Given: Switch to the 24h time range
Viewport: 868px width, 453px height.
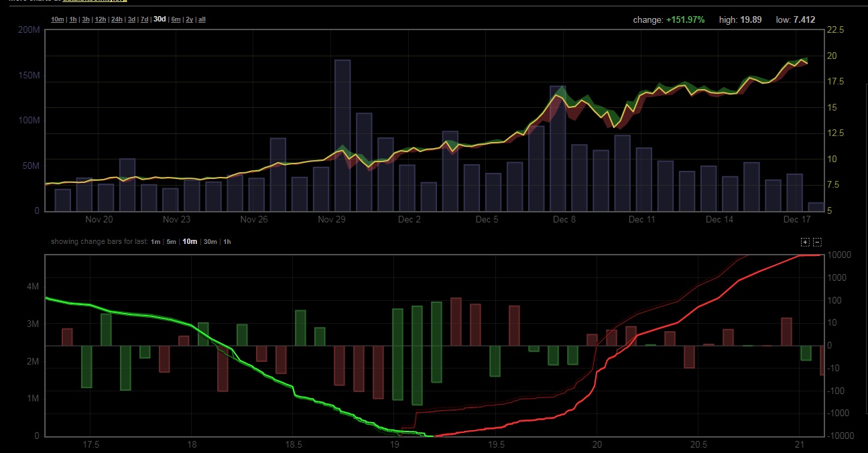Looking at the screenshot, I should 117,19.
